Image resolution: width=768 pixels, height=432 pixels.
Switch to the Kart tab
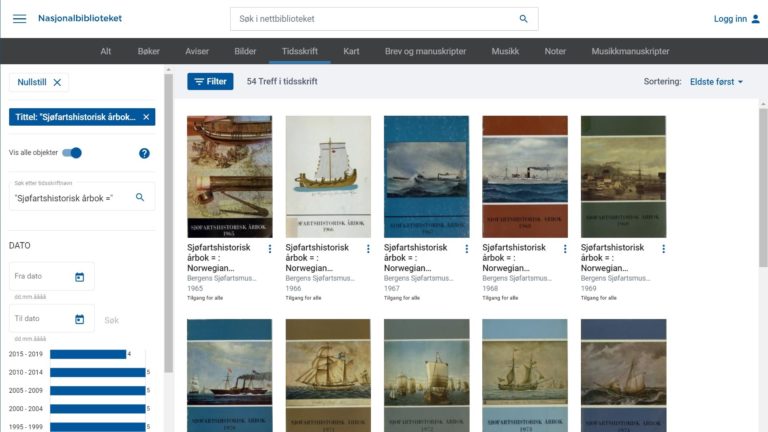pos(351,51)
